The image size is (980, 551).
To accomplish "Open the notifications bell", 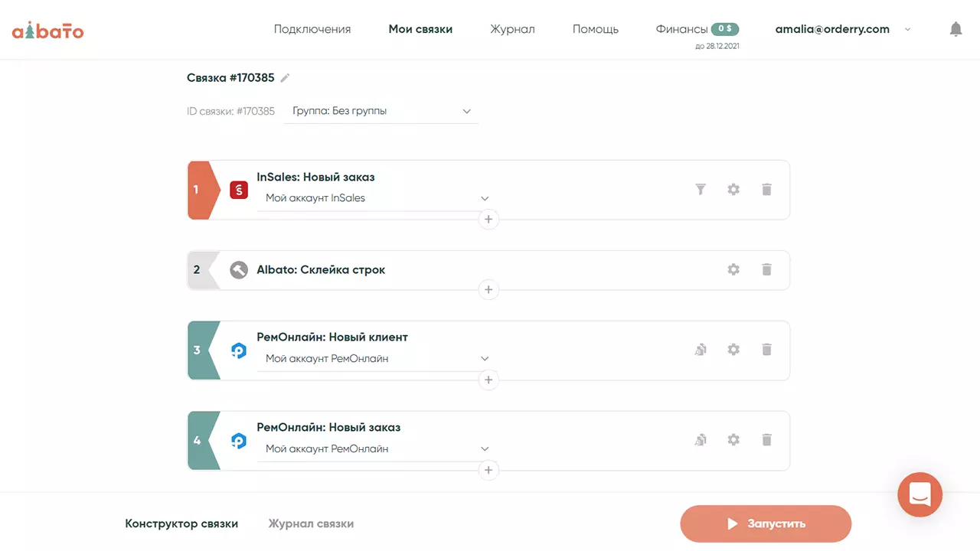I will (955, 30).
